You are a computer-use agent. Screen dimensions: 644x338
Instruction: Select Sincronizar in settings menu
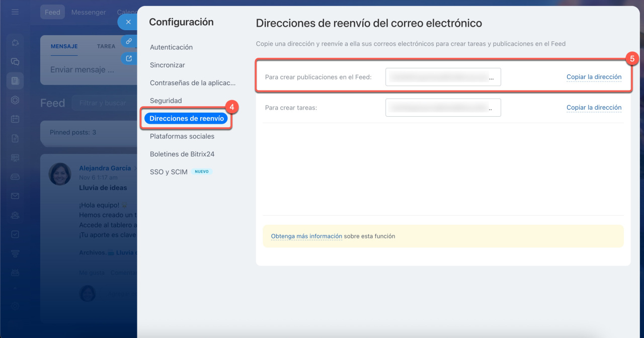pyautogui.click(x=167, y=65)
